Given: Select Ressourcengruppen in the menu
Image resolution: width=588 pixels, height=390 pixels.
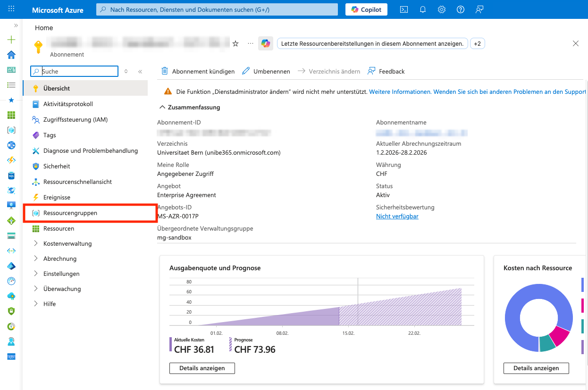Looking at the screenshot, I should [x=70, y=213].
